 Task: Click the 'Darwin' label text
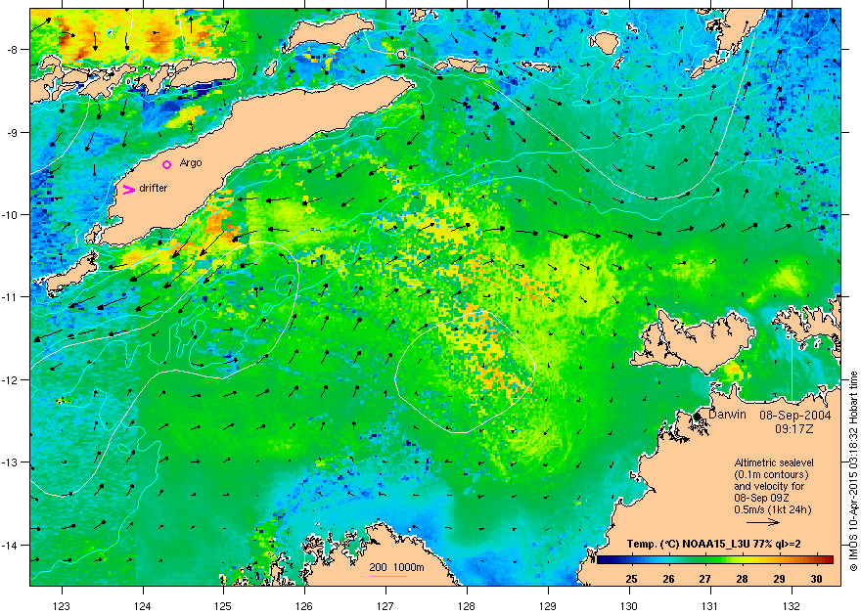[x=727, y=415]
